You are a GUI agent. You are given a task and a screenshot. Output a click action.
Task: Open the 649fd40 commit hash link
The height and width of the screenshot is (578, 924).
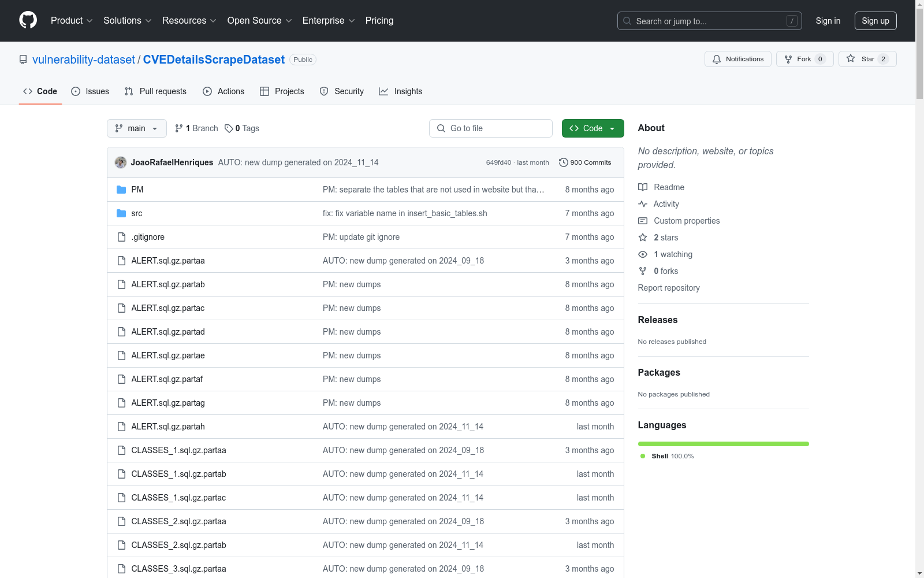[499, 162]
